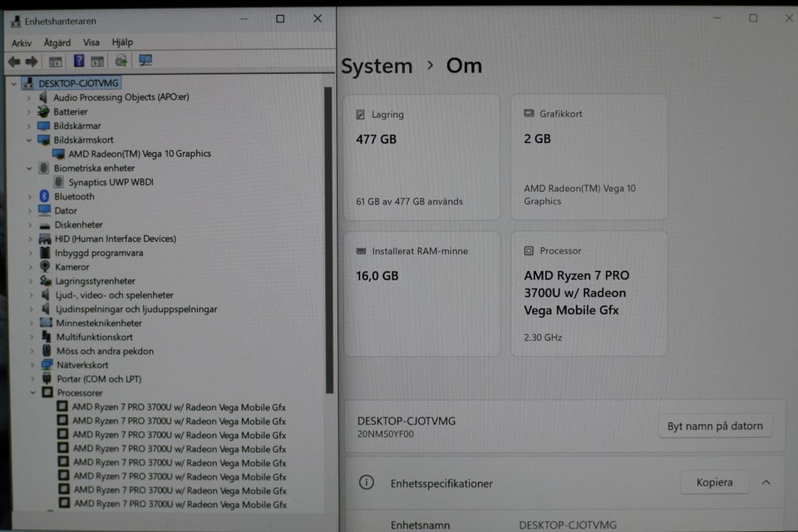798x532 pixels.
Task: Click the Bluetooth category icon
Action: pos(44,196)
